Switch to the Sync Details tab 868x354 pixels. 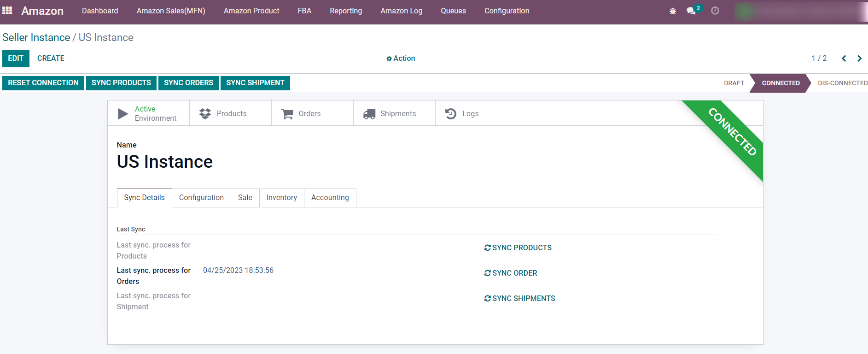click(144, 198)
